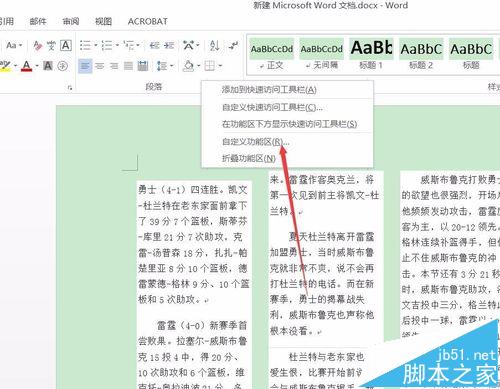Open the Change Case (Aa) button

point(11,45)
